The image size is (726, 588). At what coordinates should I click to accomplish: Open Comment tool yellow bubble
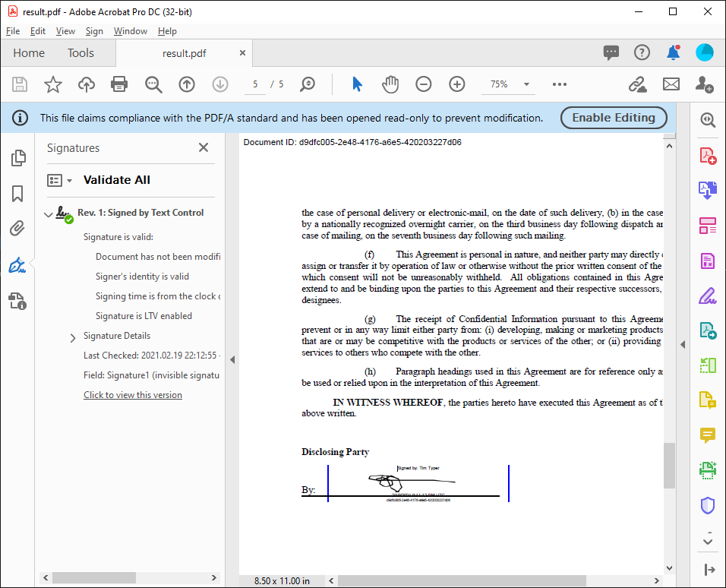tap(708, 435)
